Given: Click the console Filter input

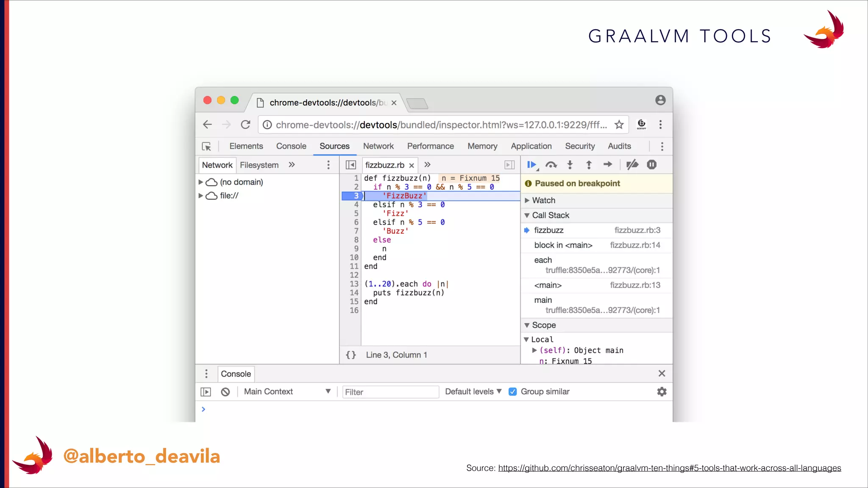Looking at the screenshot, I should pos(390,392).
